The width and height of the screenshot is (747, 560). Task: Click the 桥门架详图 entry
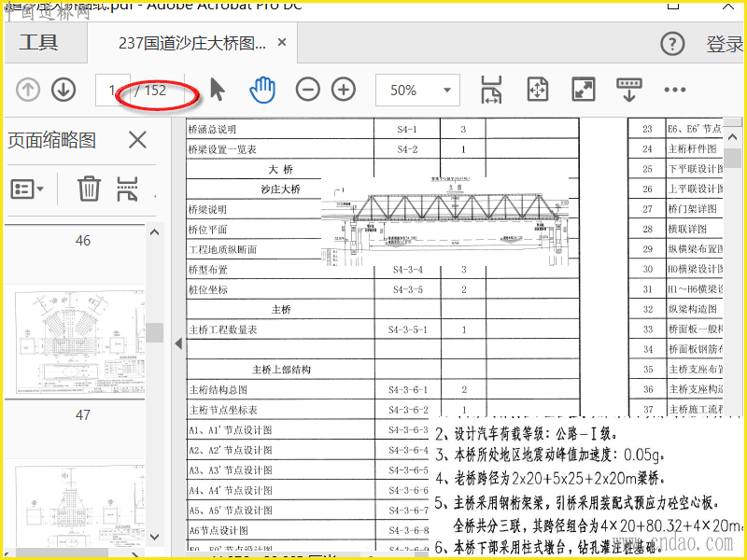point(692,208)
